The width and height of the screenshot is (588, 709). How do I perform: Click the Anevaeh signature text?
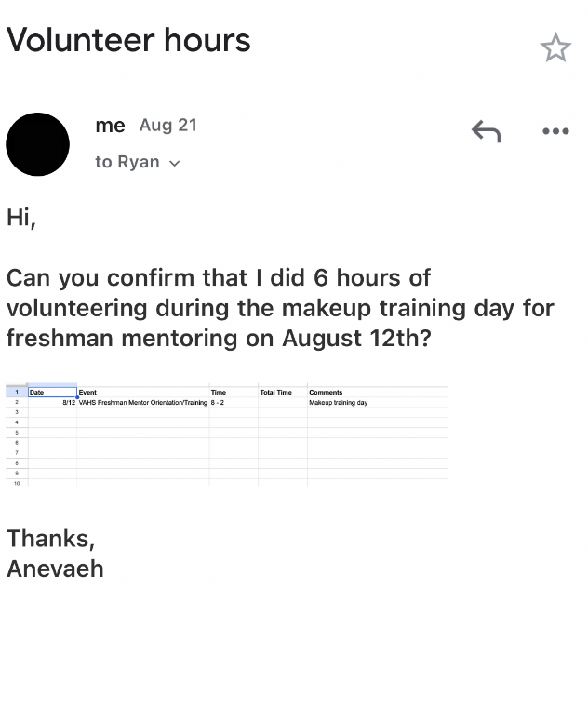click(x=55, y=569)
